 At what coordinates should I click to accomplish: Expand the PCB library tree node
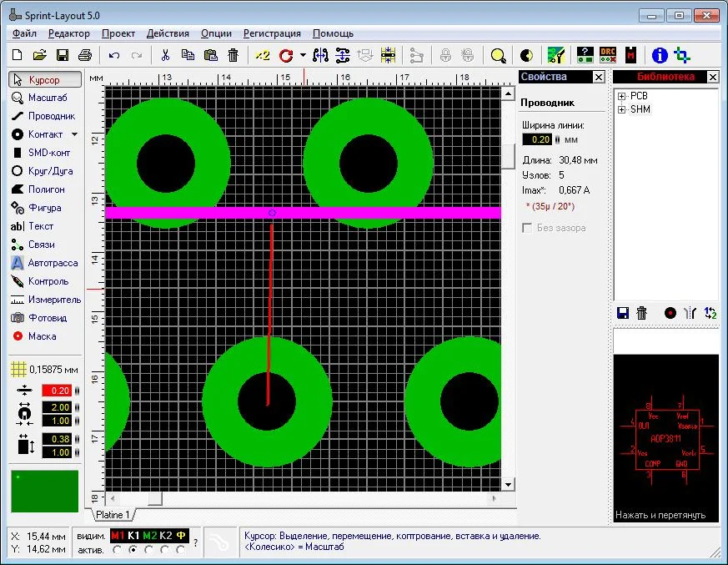click(x=622, y=96)
